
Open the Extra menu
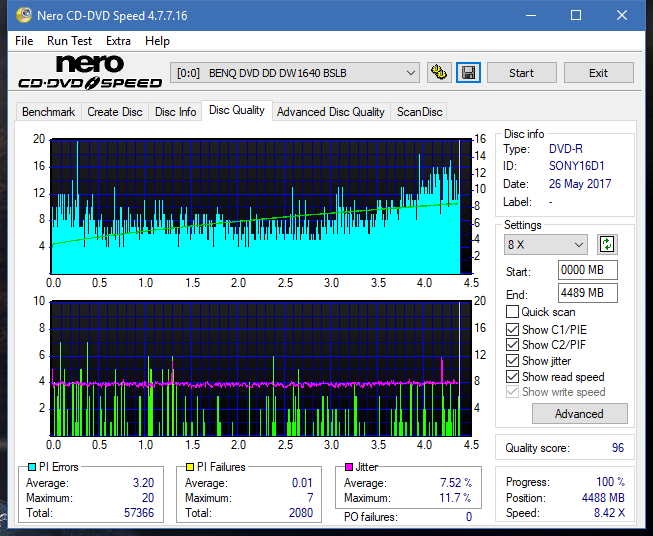(x=118, y=41)
